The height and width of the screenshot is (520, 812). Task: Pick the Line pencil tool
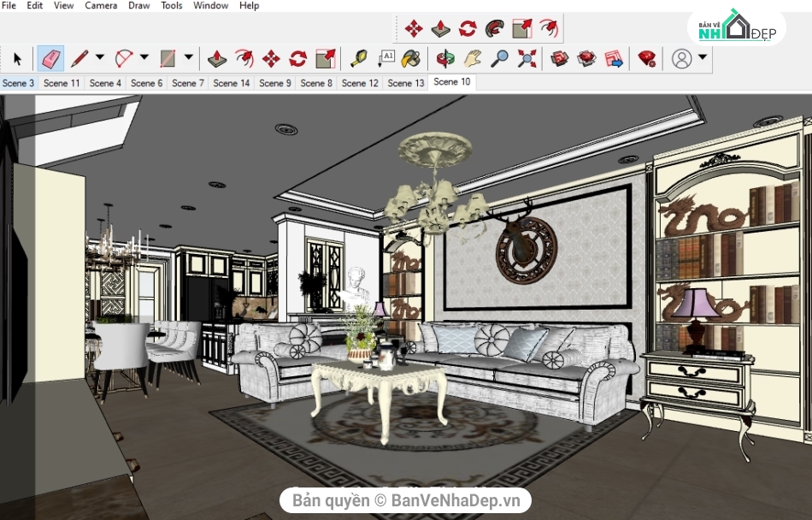[79, 58]
